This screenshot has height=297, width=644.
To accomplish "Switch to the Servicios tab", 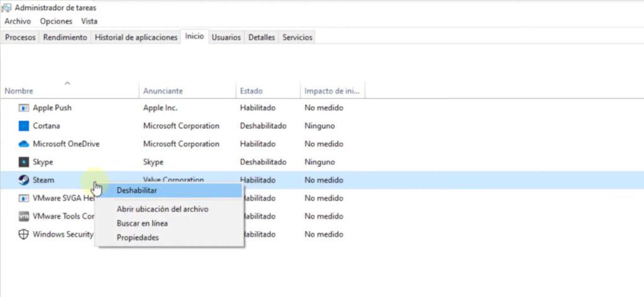I will pyautogui.click(x=297, y=37).
